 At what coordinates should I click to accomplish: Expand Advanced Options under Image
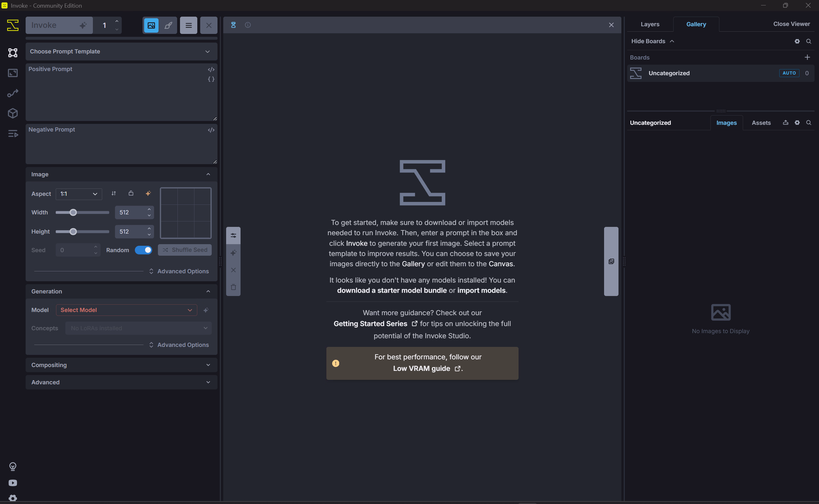pyautogui.click(x=179, y=271)
